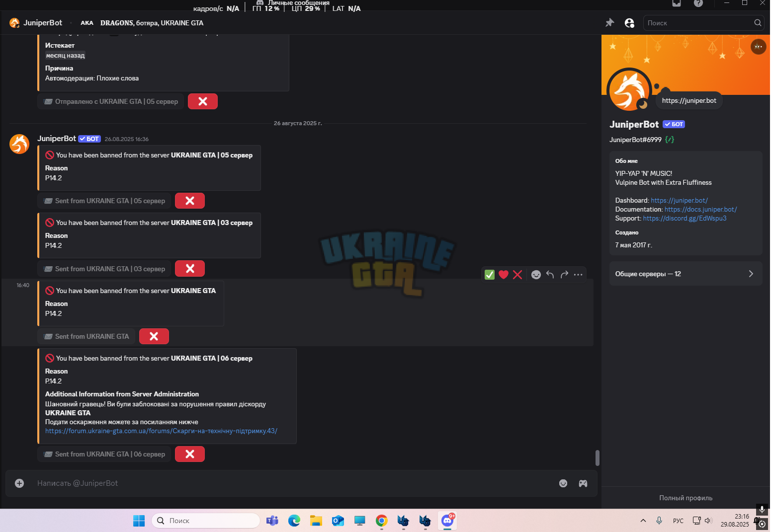Open Microsoft Edge from taskbar

click(x=294, y=521)
